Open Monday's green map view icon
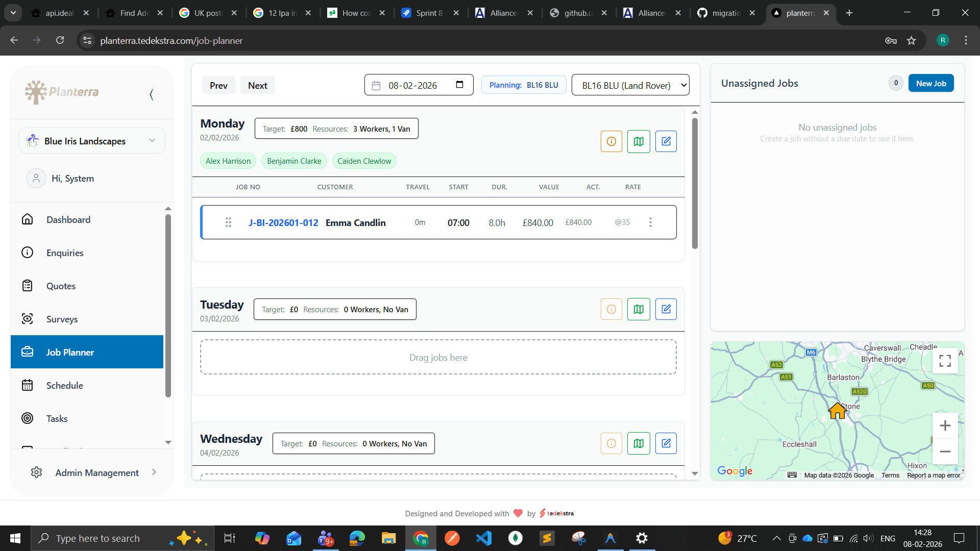980x551 pixels. (x=639, y=141)
